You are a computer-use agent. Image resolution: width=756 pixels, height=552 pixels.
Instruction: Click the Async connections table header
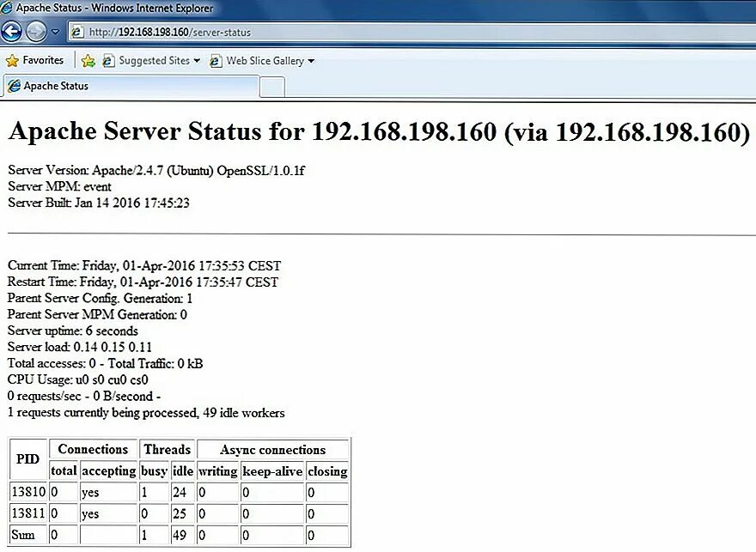point(273,449)
